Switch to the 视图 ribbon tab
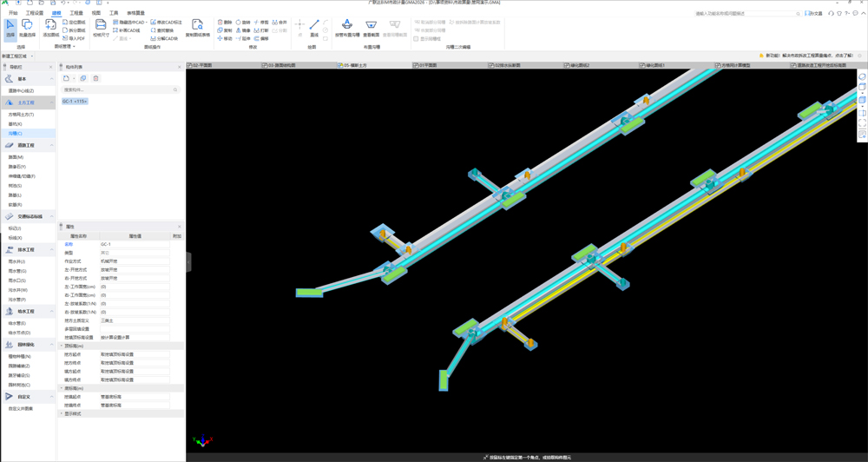Image resolution: width=868 pixels, height=462 pixels. [96, 13]
